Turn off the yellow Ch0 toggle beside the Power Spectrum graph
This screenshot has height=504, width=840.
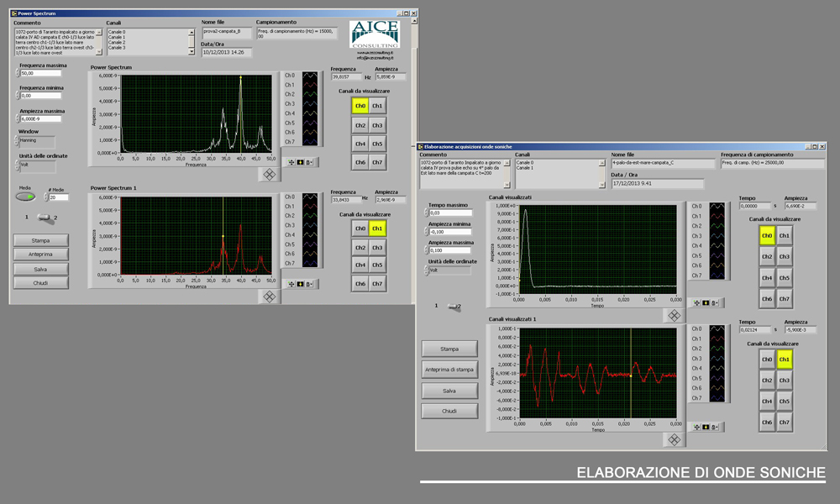tap(360, 106)
